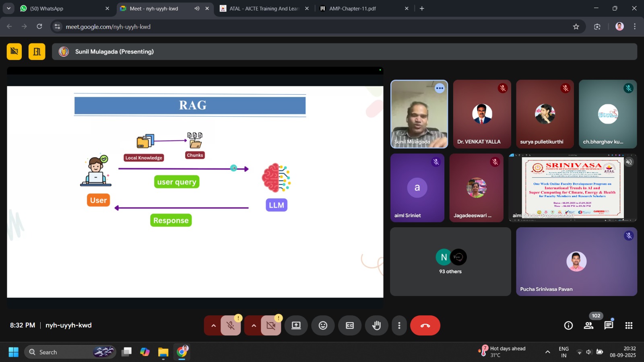Toggle the camera off button
Screen dimensions: 644x362
pos(271,325)
